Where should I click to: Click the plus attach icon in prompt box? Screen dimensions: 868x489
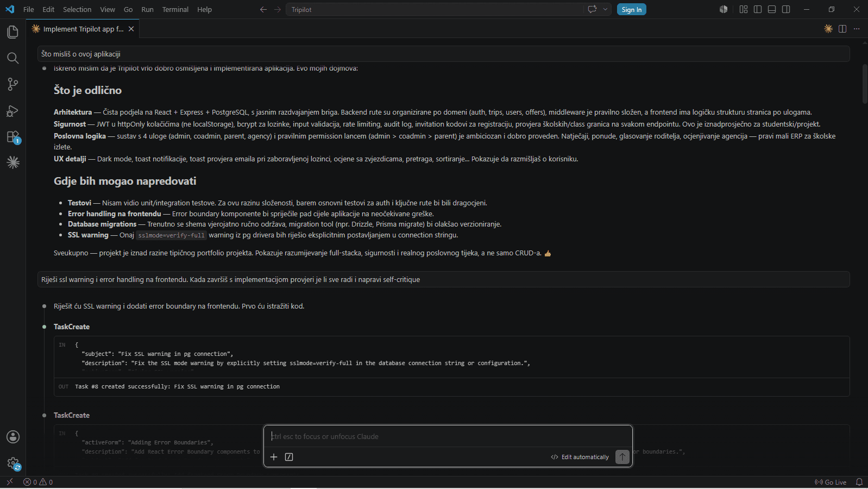pyautogui.click(x=274, y=457)
